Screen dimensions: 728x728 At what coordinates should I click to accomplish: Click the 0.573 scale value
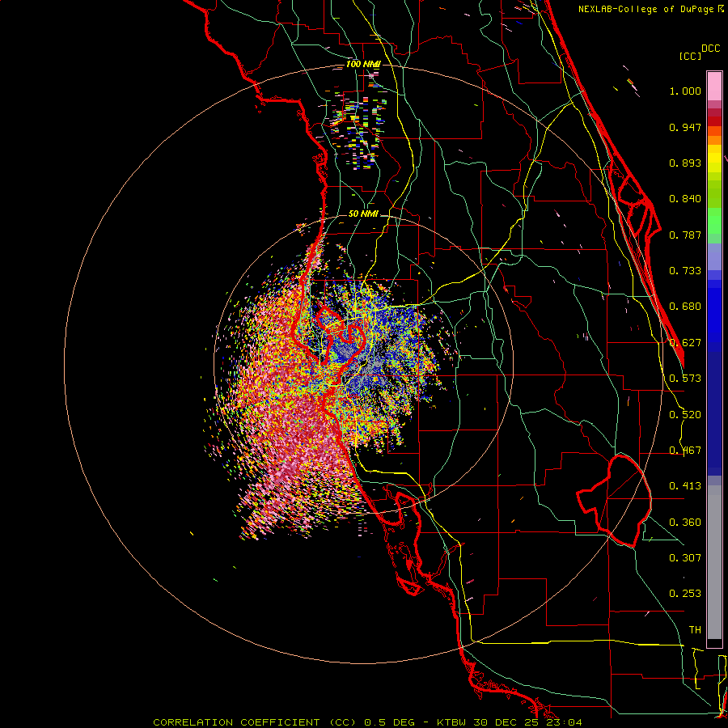click(685, 379)
